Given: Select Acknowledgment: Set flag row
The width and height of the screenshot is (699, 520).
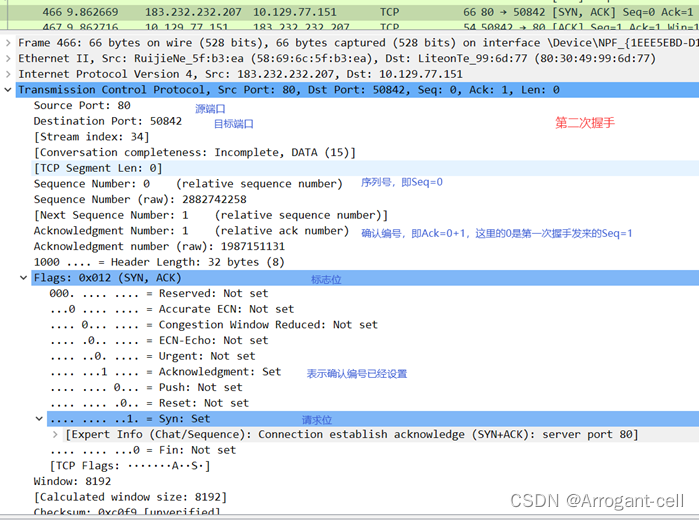Looking at the screenshot, I should 165,372.
